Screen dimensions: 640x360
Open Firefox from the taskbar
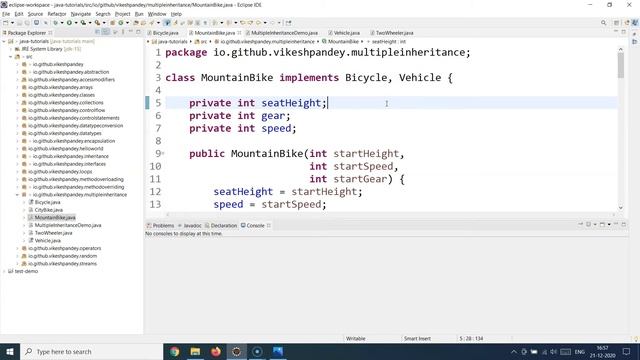(216, 351)
